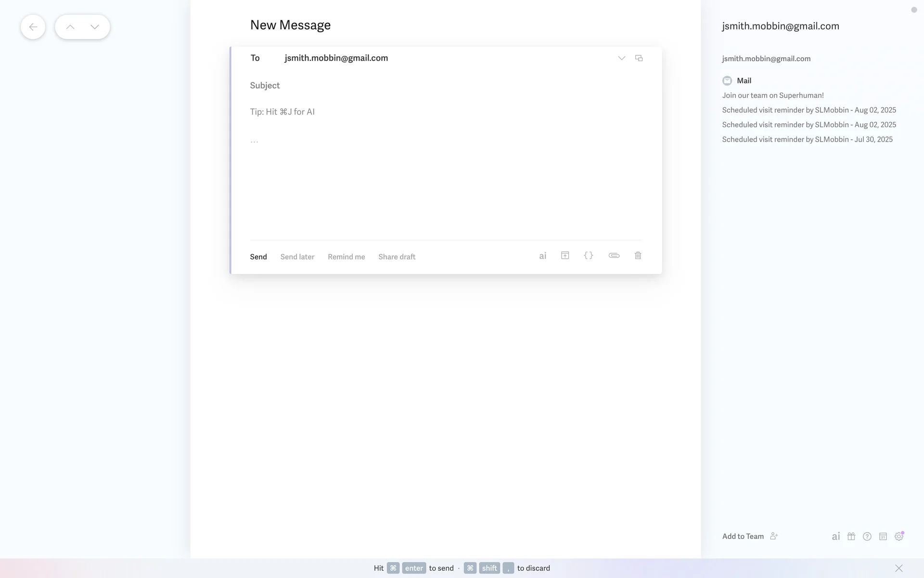Open Send later options
This screenshot has height=578, width=924.
(297, 257)
